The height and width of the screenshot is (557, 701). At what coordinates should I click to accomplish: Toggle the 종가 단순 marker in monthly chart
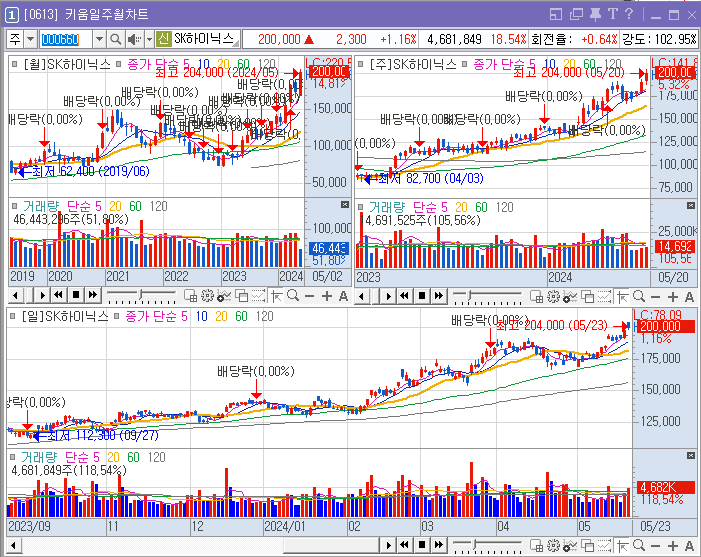tap(118, 64)
